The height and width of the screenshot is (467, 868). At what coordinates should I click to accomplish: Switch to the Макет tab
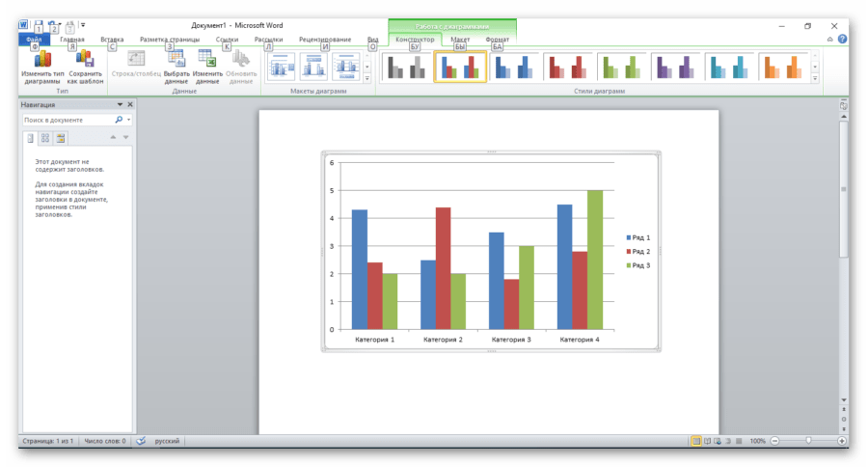coord(460,40)
